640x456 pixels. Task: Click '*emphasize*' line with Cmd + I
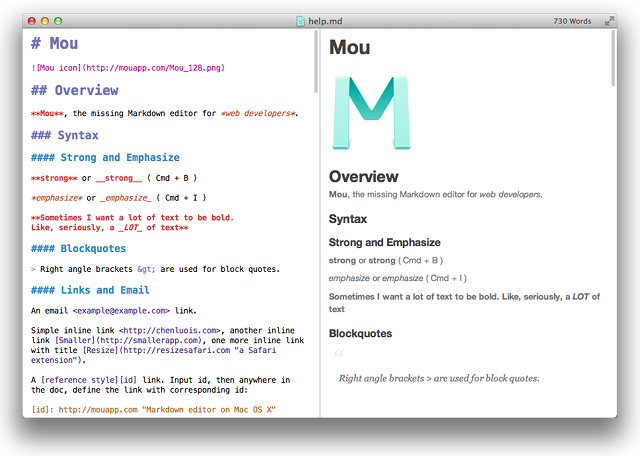(119, 198)
